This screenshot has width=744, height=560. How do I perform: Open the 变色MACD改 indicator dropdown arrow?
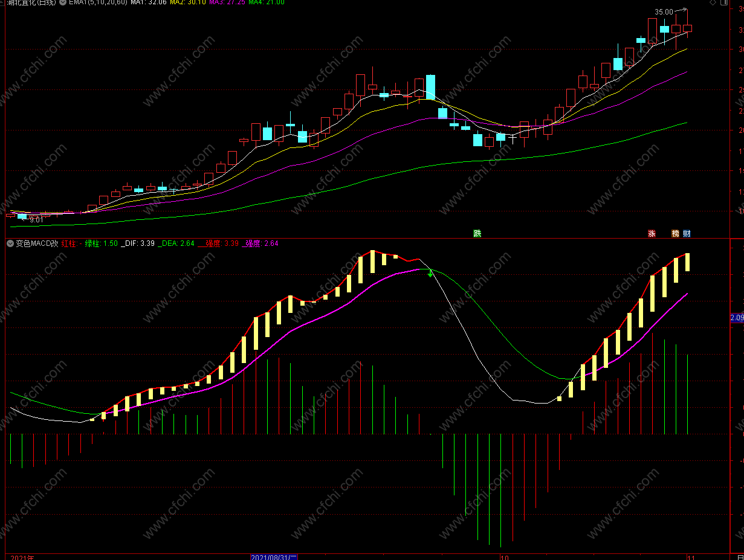(x=10, y=243)
